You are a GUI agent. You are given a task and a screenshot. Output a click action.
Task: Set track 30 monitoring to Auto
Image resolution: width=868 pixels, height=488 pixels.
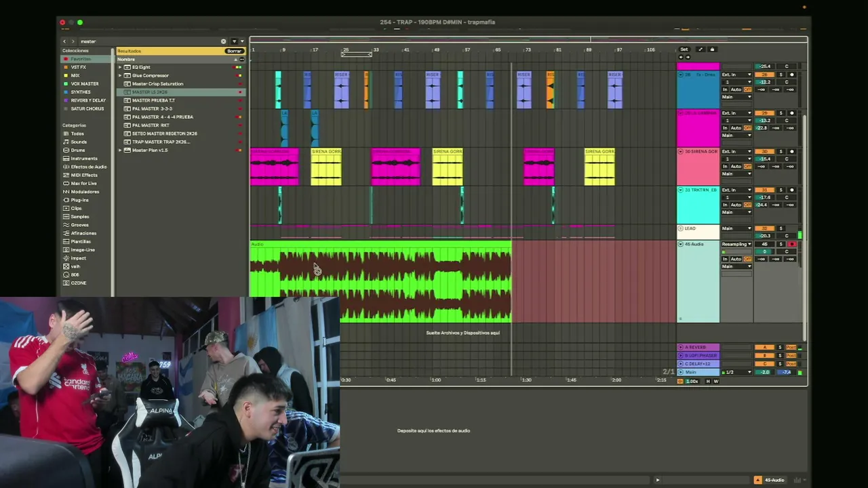click(736, 166)
